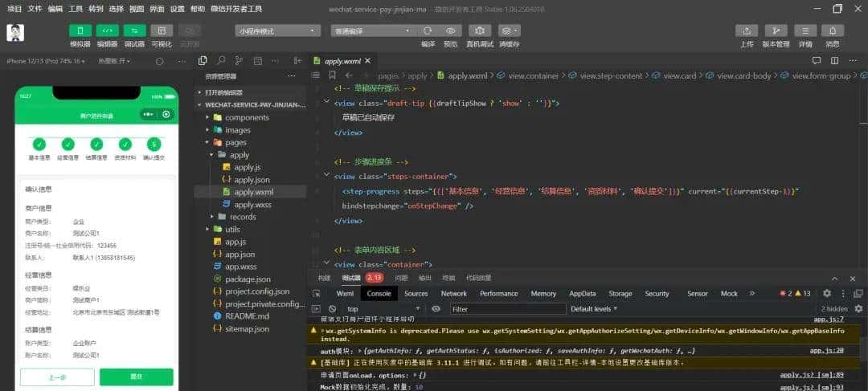Click the 清缓存 clear cache icon

pyautogui.click(x=510, y=31)
